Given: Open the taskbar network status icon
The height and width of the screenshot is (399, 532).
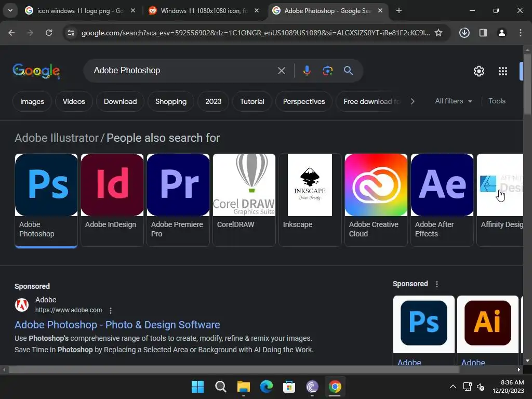Looking at the screenshot, I should pos(467,387).
